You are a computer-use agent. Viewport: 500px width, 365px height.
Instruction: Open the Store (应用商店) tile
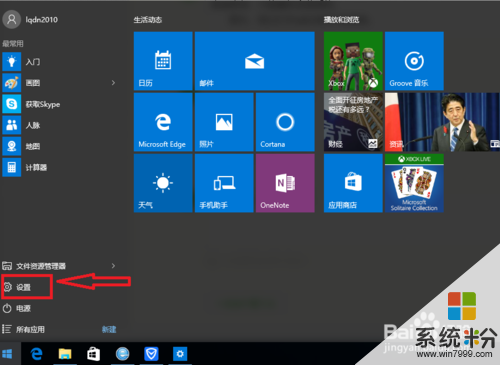(353, 183)
